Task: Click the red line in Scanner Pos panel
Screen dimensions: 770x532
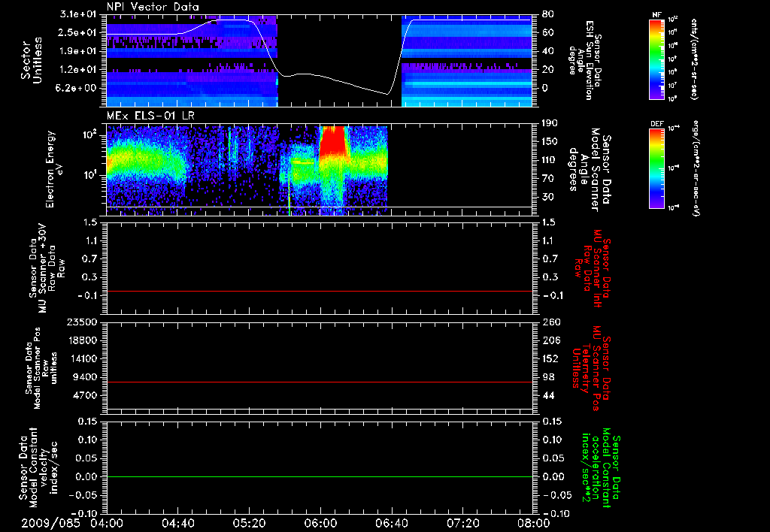Action: click(319, 382)
